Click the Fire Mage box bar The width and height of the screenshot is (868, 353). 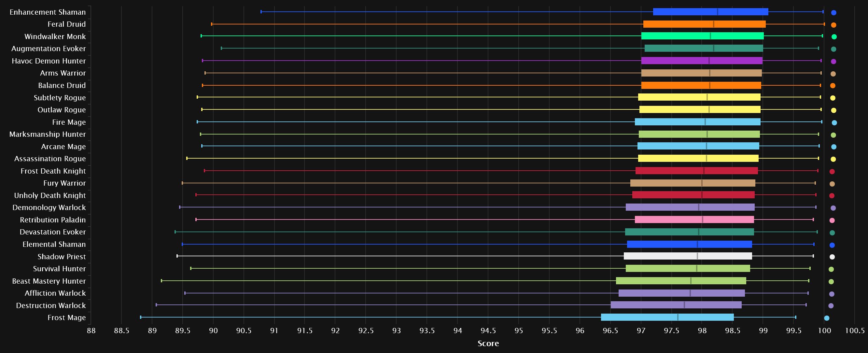click(697, 122)
